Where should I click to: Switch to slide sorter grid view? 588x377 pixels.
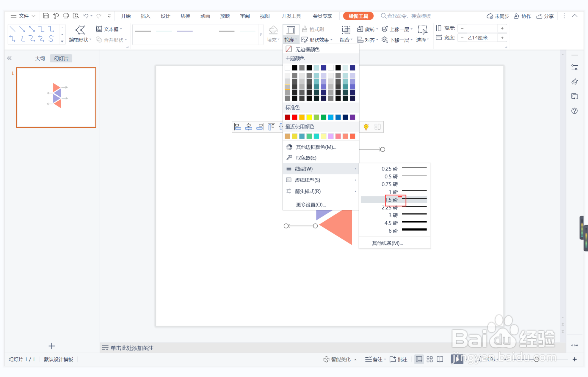pyautogui.click(x=429, y=359)
